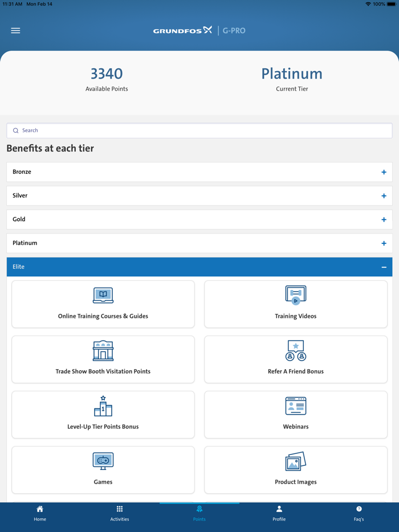Open Online Training Courses & Guides icon
This screenshot has height=532, width=399.
tap(103, 295)
